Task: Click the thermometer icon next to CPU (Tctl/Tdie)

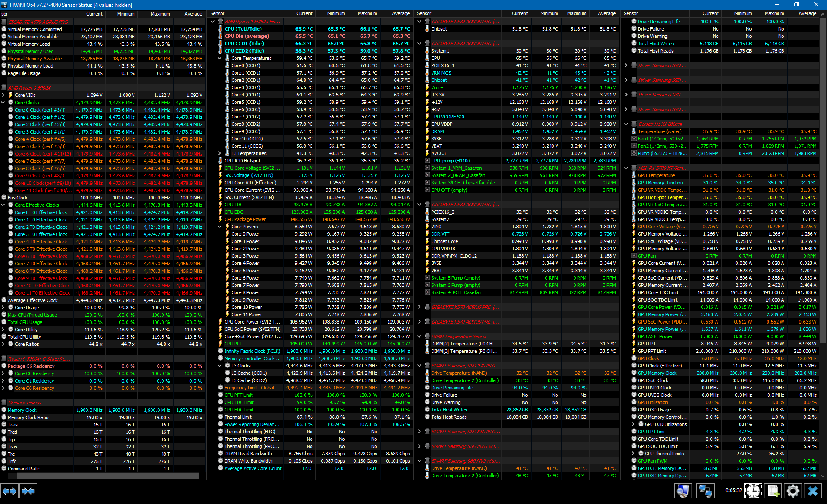Action: click(220, 29)
